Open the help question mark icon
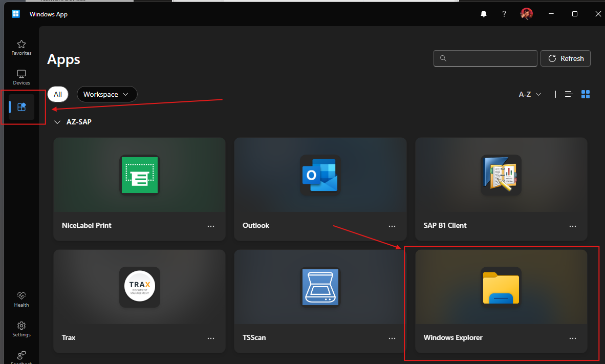Viewport: 605px width, 364px height. tap(504, 14)
